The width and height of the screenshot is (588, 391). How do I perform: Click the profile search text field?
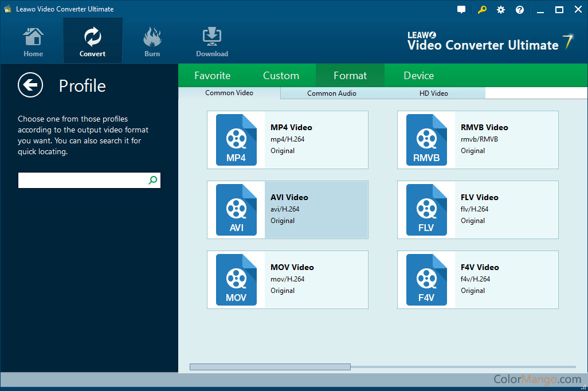coord(83,181)
